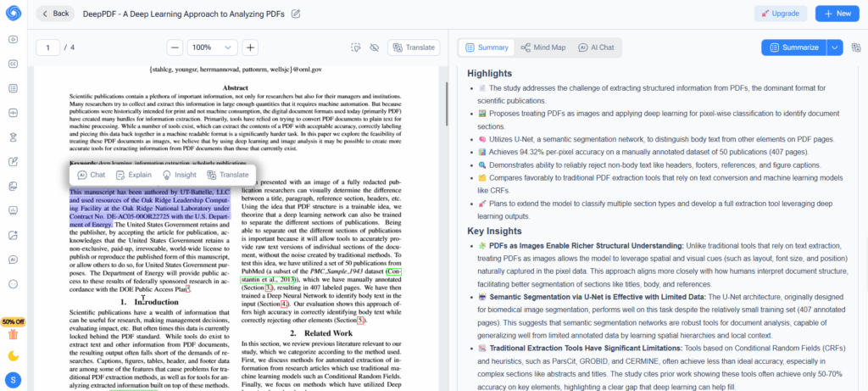Screen dimensions: 868x391
Task: Expand the Summarize options arrow
Action: (x=835, y=47)
